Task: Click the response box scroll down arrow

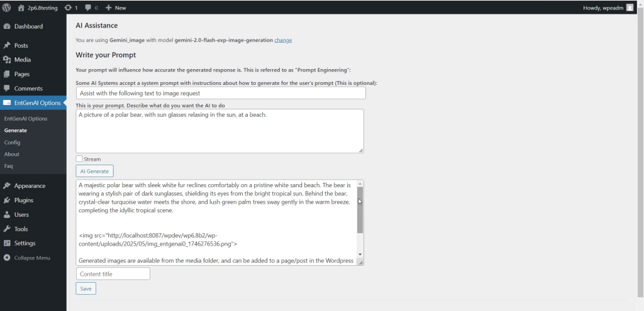Action: tap(360, 254)
